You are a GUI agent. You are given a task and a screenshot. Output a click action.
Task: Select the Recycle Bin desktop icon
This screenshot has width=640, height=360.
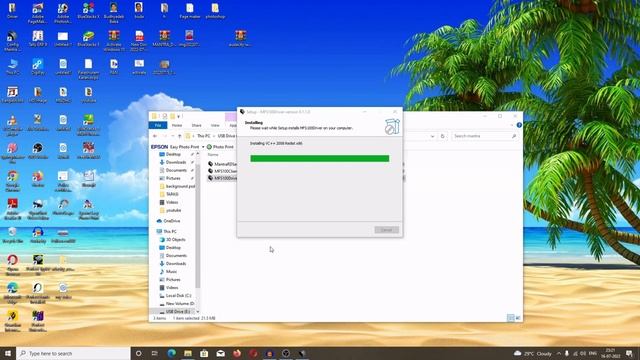click(12, 235)
